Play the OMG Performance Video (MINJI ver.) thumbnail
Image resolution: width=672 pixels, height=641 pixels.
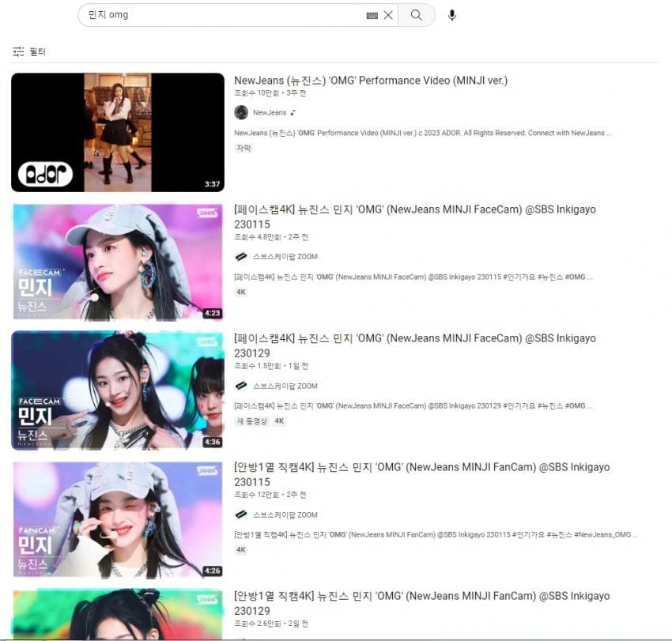point(118,133)
